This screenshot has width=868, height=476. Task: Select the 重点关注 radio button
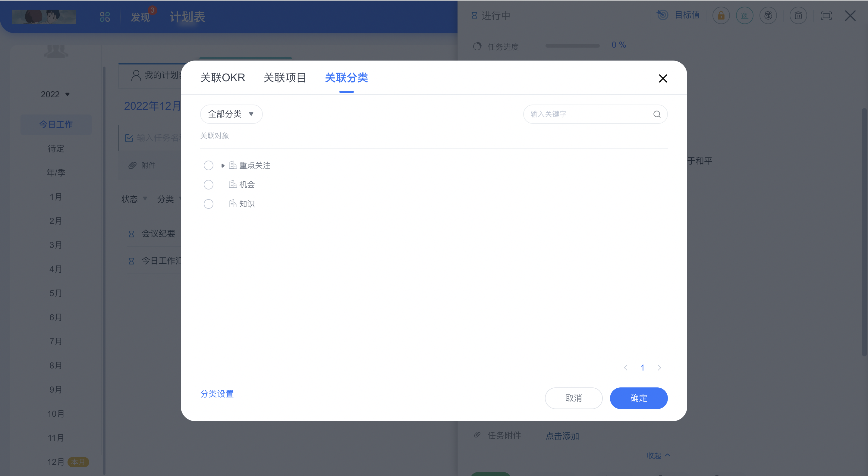[x=209, y=165]
